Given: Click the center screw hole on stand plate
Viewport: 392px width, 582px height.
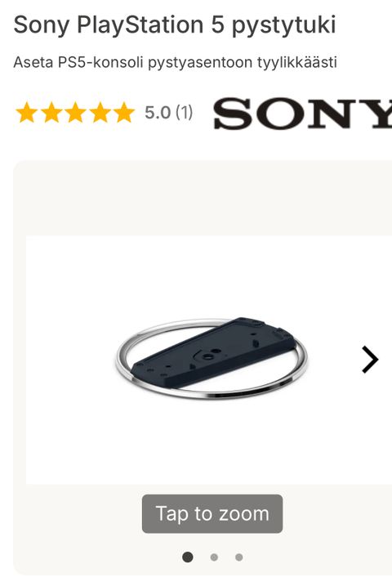Looking at the screenshot, I should coord(207,356).
